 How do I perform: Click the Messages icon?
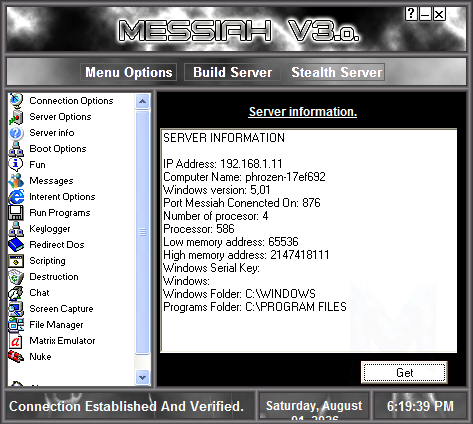coord(16,181)
